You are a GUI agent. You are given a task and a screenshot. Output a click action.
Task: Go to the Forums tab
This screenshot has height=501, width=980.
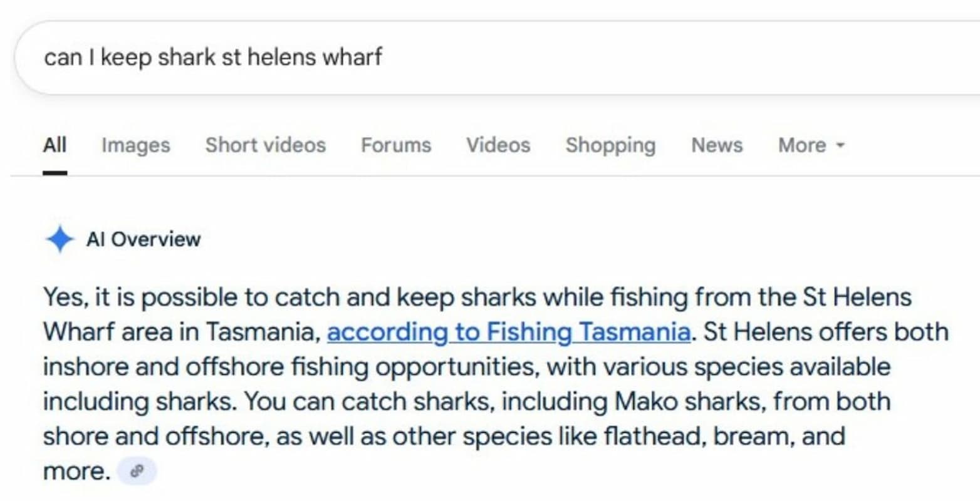[x=396, y=145]
